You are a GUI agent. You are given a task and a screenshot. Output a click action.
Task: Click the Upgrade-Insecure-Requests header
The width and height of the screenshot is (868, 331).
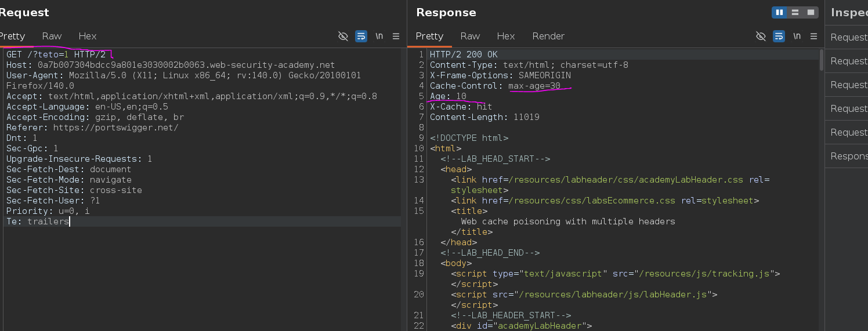point(79,159)
